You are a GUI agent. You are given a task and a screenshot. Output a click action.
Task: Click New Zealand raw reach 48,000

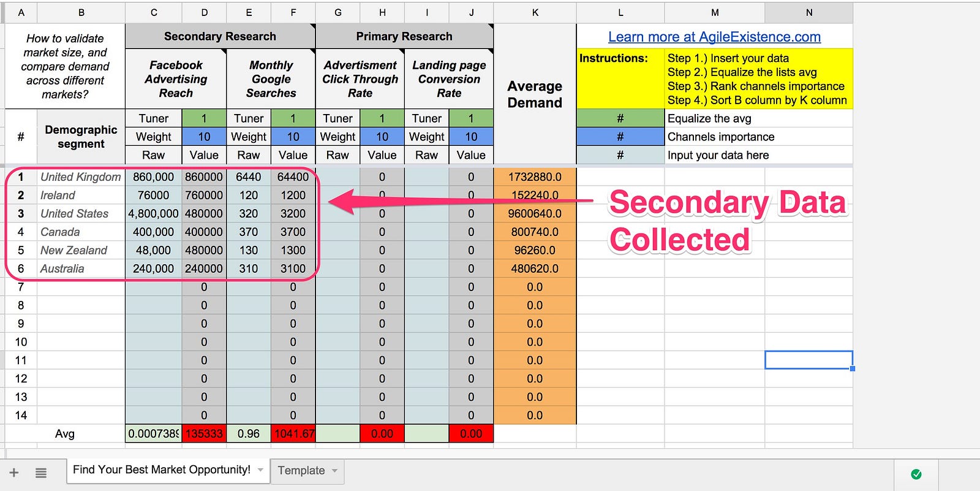point(154,251)
